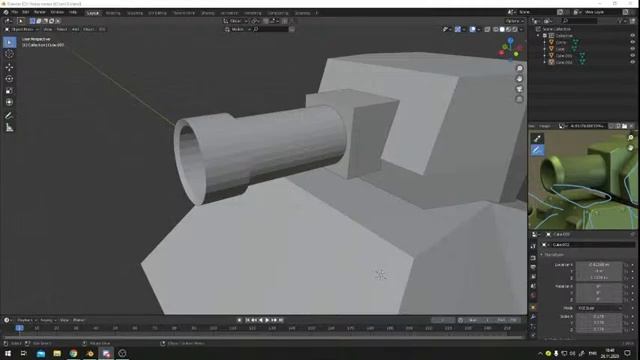Click the Location X value field
Image resolution: width=640 pixels, height=360 pixels.
pos(599,265)
